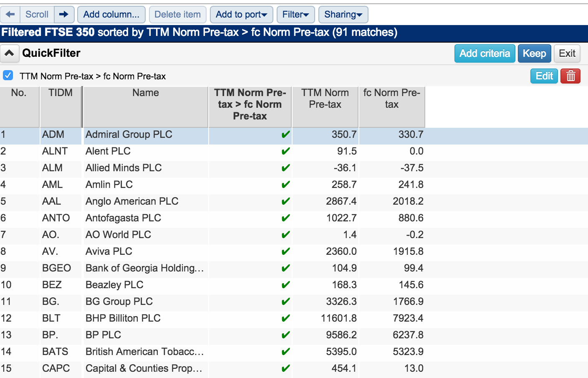Viewport: 588px width, 378px height.
Task: Click TTM value 1022.7
Action: coord(341,218)
